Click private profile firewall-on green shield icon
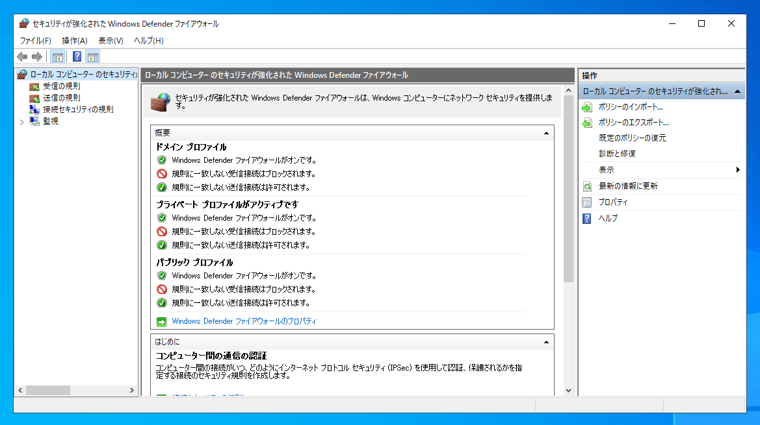 click(x=162, y=218)
